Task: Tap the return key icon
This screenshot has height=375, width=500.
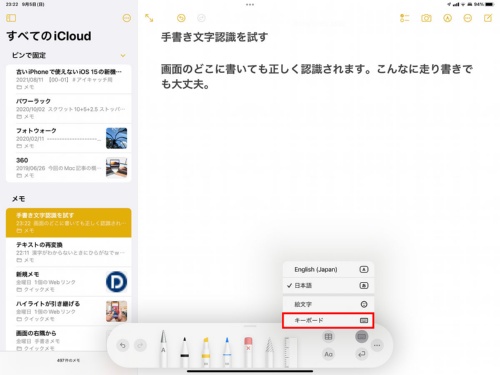Action: pyautogui.click(x=362, y=354)
